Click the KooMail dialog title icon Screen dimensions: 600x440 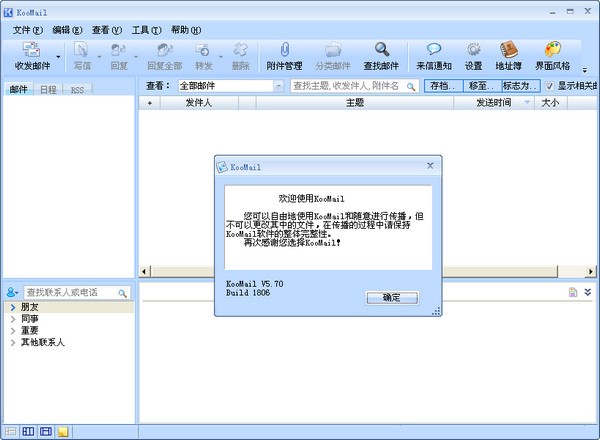click(x=222, y=167)
